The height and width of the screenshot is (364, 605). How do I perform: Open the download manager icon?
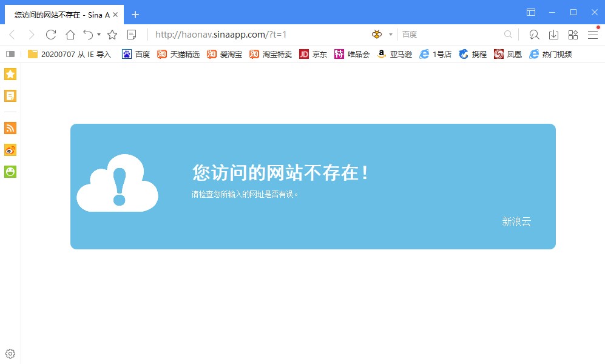click(553, 35)
